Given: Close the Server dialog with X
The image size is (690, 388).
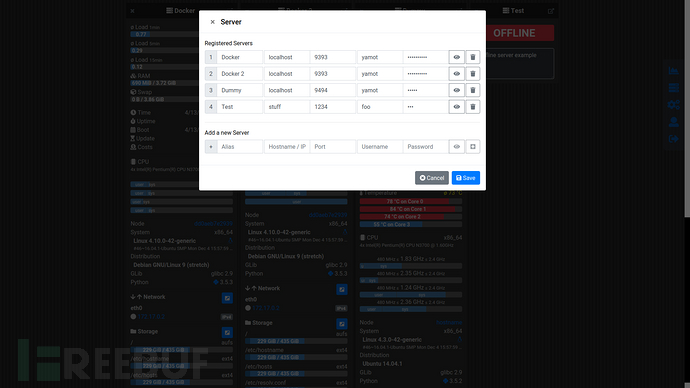Looking at the screenshot, I should coord(213,22).
